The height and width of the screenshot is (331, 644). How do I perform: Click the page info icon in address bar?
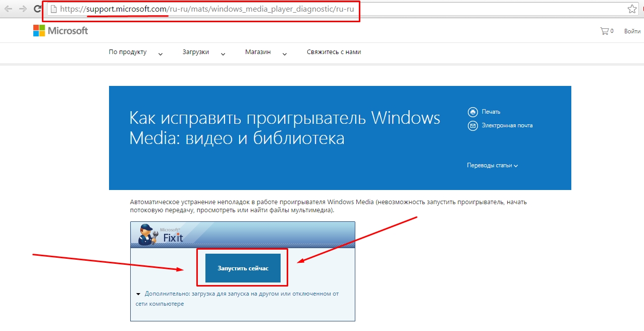[53, 9]
